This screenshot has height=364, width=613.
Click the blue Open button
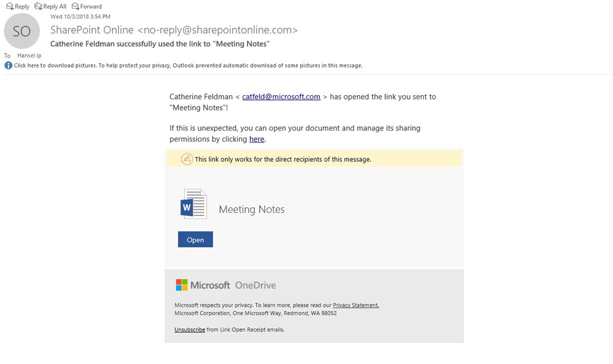pos(195,239)
